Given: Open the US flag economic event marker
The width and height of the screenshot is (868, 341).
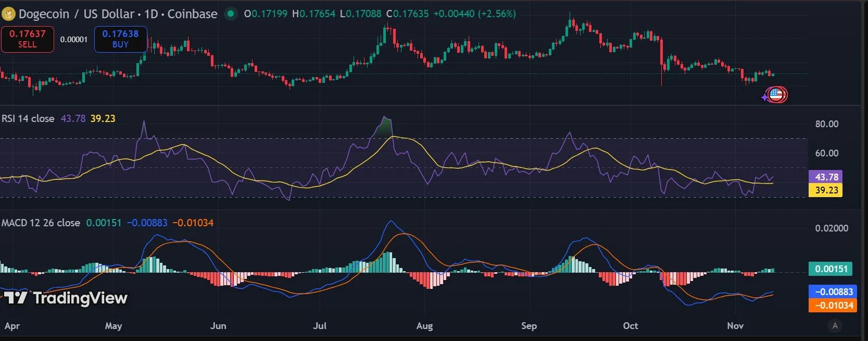Looking at the screenshot, I should point(776,95).
